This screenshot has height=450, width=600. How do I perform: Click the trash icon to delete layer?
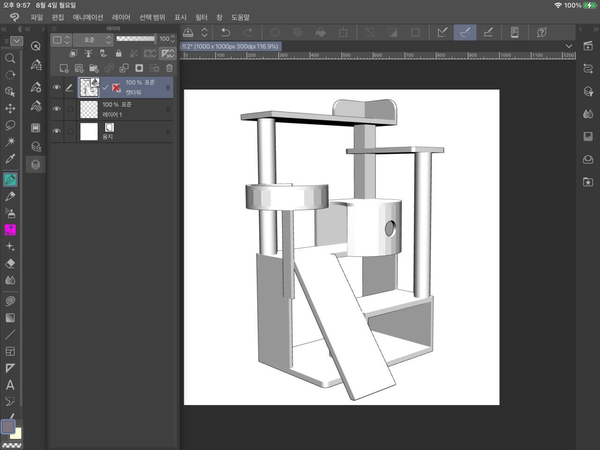(x=168, y=67)
